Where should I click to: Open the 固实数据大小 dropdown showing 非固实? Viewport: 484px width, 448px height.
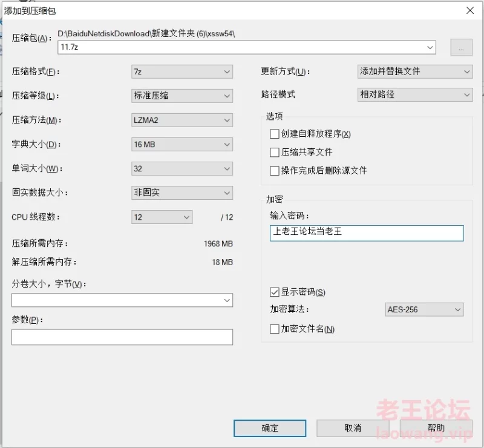[x=182, y=193]
